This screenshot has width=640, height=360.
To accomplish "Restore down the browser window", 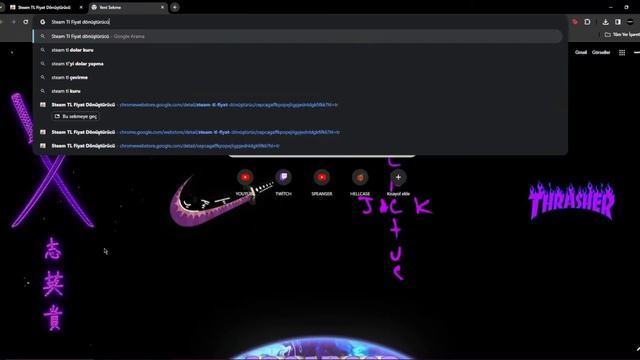I will click(627, 7).
